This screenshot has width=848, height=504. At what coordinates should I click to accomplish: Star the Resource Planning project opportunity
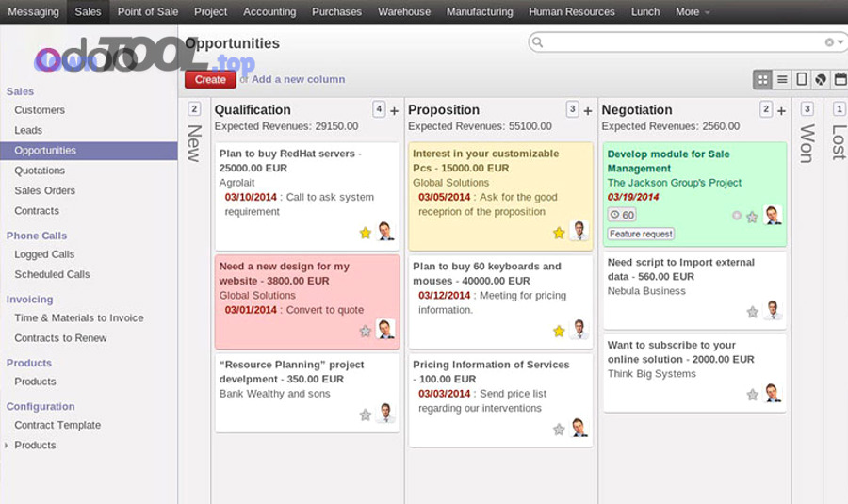pyautogui.click(x=366, y=415)
